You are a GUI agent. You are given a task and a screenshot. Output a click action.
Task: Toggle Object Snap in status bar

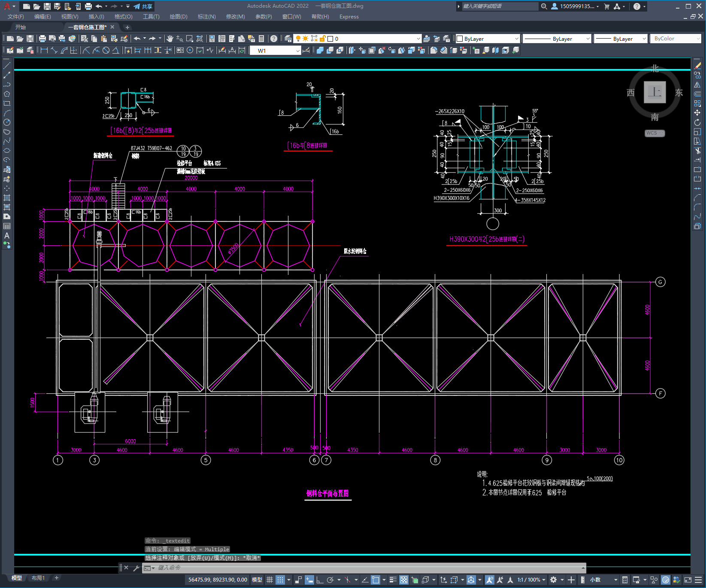click(x=376, y=580)
